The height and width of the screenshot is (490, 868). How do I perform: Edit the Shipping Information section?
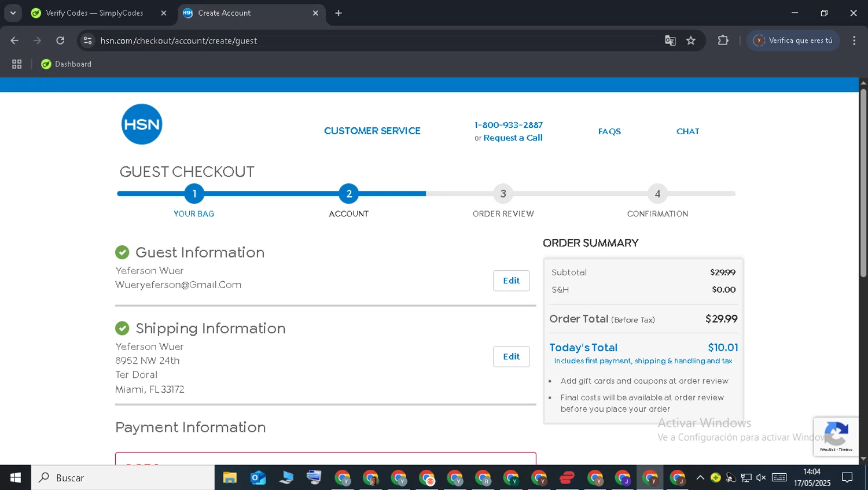coord(512,356)
